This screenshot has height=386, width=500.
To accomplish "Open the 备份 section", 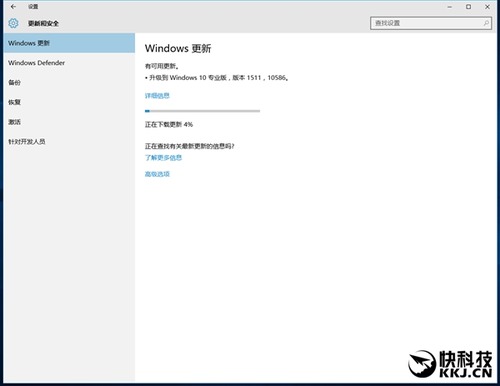I will click(x=69, y=82).
